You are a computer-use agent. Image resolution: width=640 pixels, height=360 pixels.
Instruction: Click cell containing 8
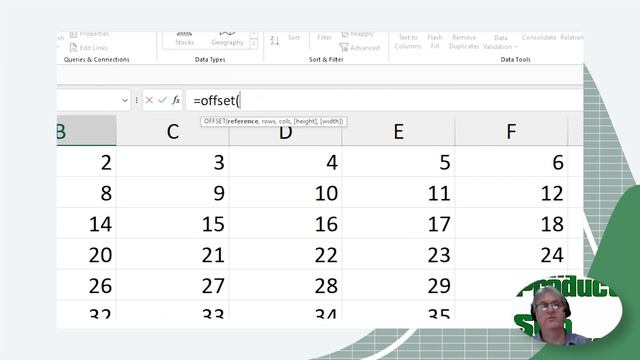pyautogui.click(x=87, y=192)
